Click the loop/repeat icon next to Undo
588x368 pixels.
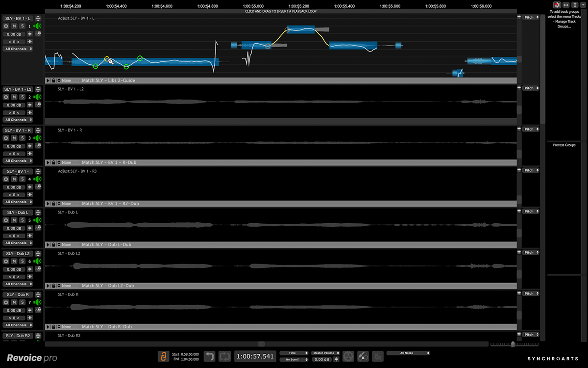click(224, 356)
